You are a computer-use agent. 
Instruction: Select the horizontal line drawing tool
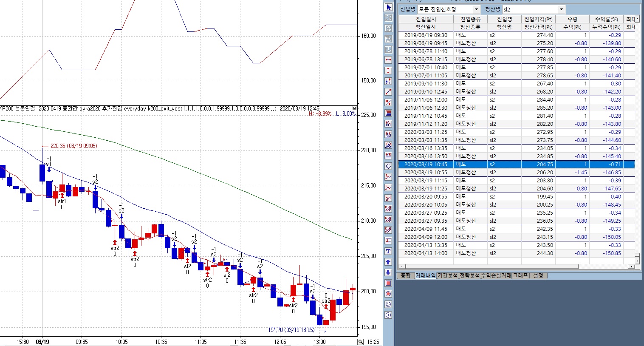[x=388, y=60]
